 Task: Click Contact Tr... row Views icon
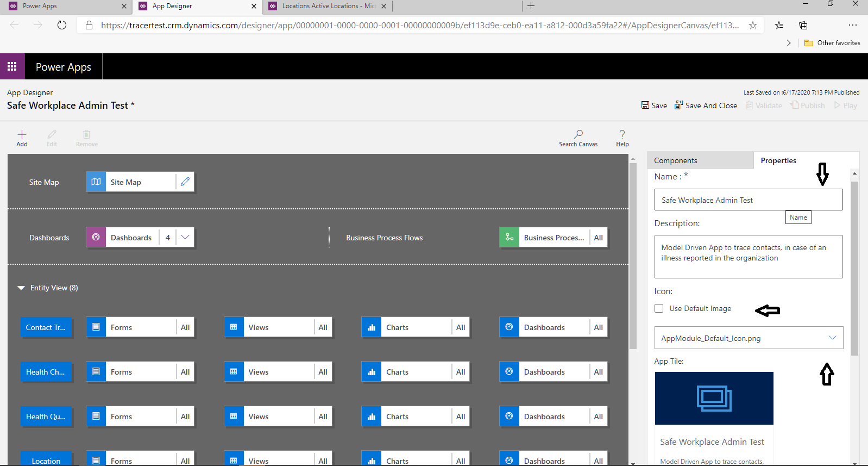[x=234, y=327]
